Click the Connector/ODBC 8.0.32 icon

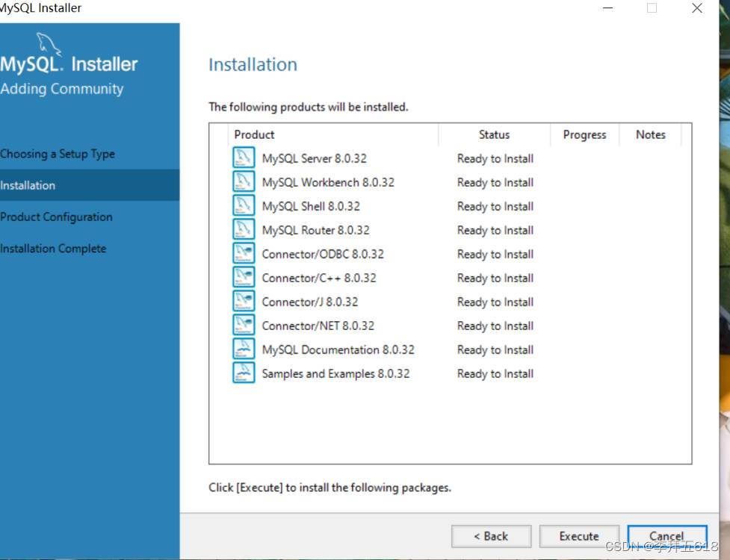244,253
